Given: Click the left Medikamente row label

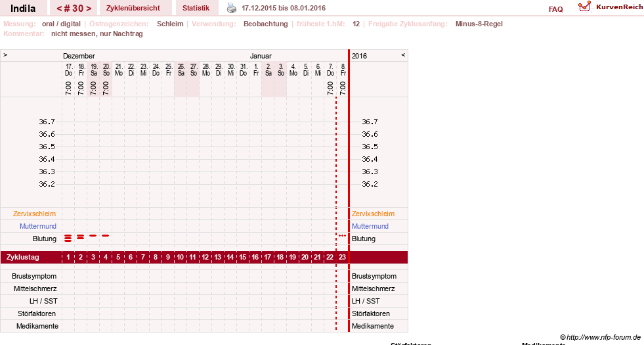Looking at the screenshot, I should (x=37, y=326).
